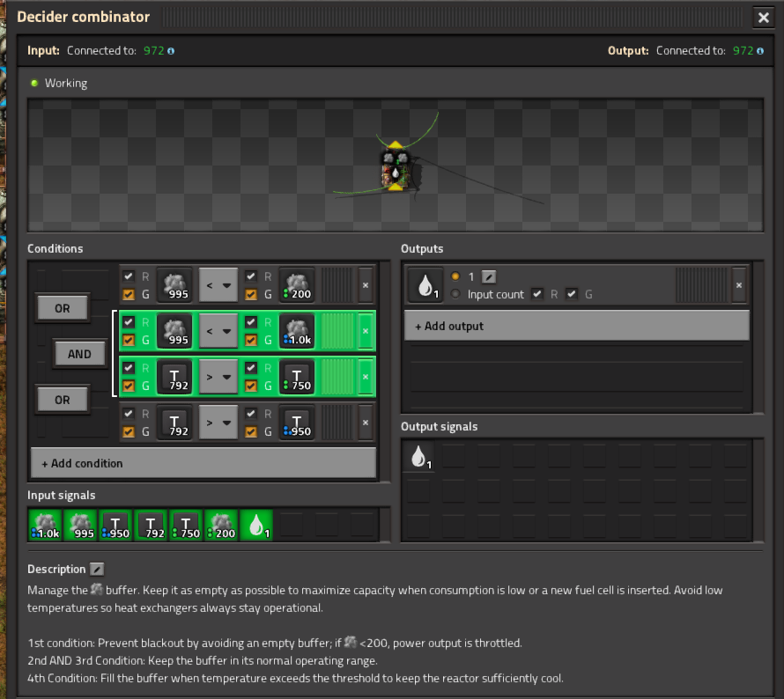The image size is (784, 699).
Task: Click the Add condition button
Action: (x=203, y=463)
